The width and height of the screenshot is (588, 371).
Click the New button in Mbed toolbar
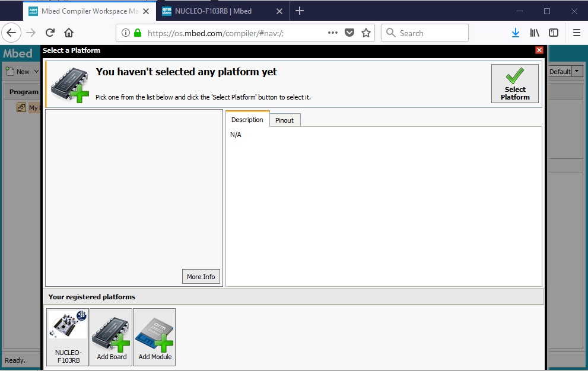pyautogui.click(x=18, y=71)
